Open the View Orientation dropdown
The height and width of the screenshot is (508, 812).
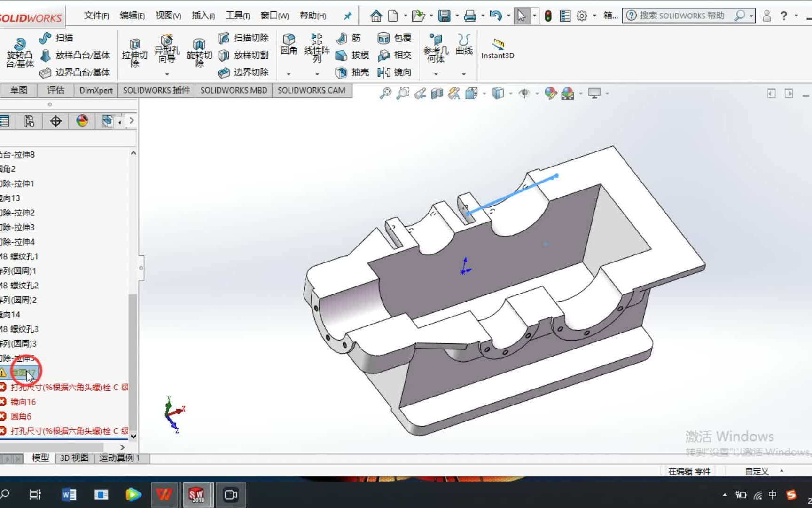tap(484, 93)
